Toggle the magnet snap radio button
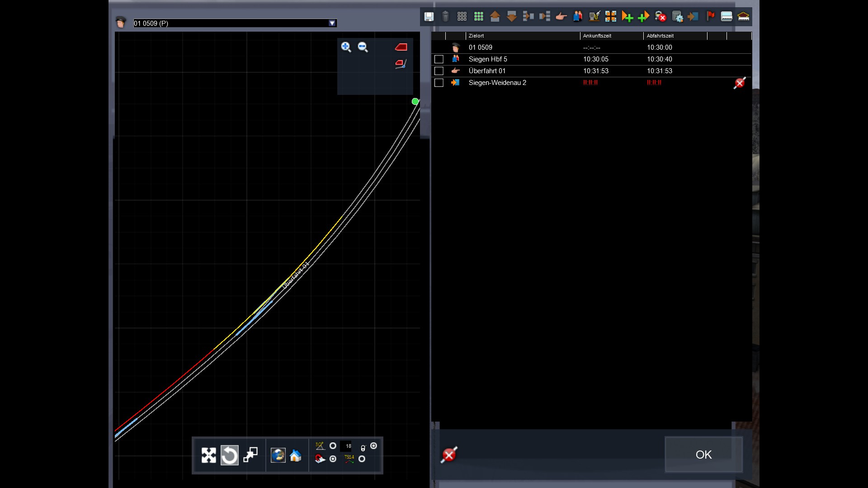Screen dimensions: 868x488 pyautogui.click(x=333, y=459)
